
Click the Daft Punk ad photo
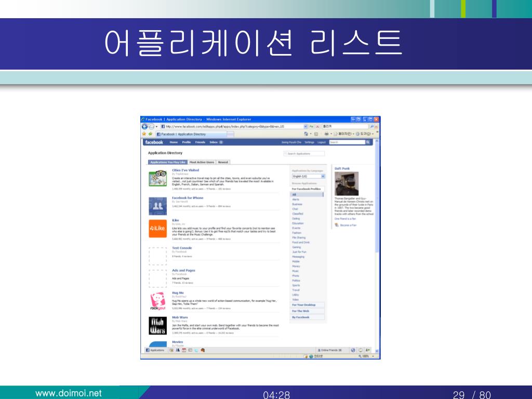click(x=347, y=183)
